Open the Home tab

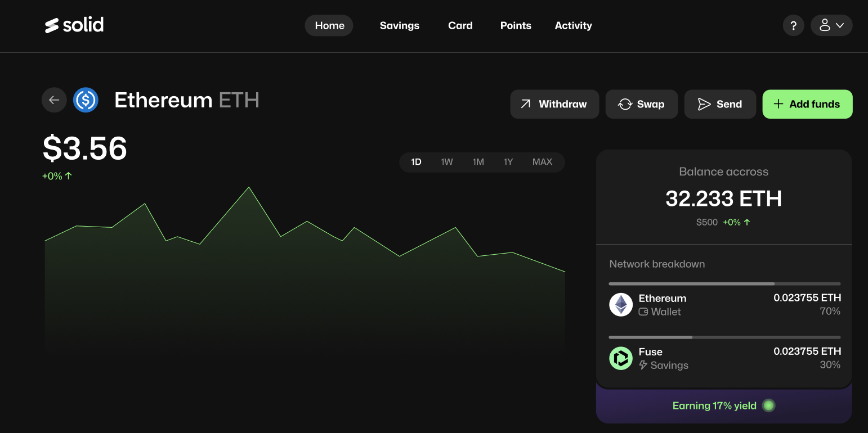pos(329,25)
